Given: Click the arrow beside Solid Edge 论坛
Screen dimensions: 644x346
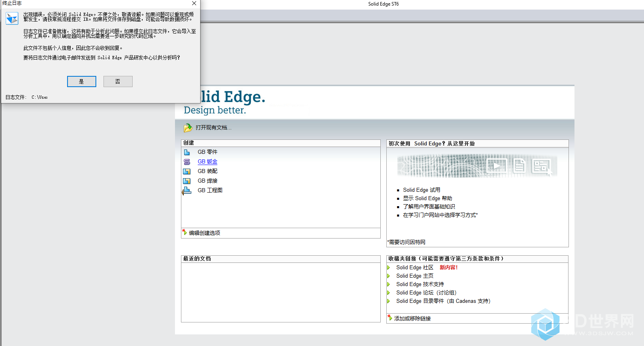Looking at the screenshot, I should 388,293.
